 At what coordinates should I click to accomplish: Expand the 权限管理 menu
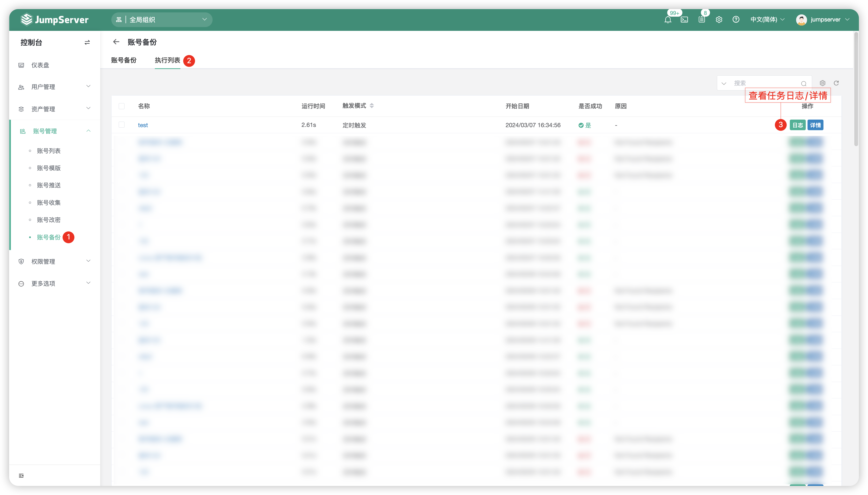click(54, 261)
